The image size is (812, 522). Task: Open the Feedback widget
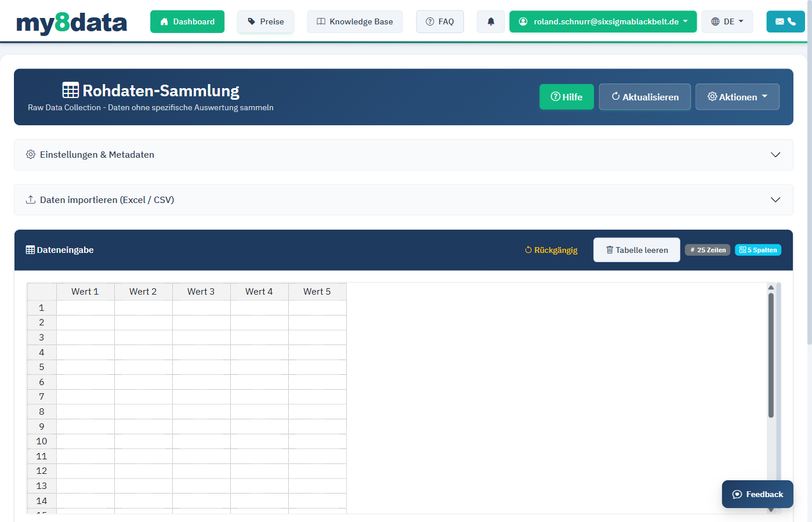click(x=757, y=494)
